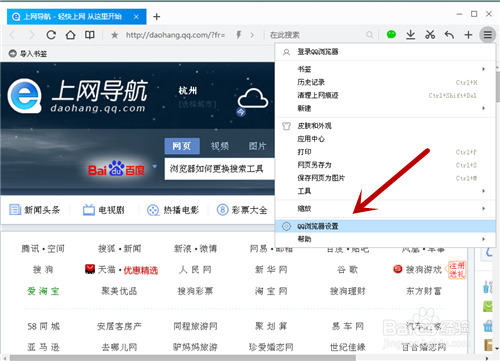
Task: Open the downloads arrow icon
Action: point(411,34)
